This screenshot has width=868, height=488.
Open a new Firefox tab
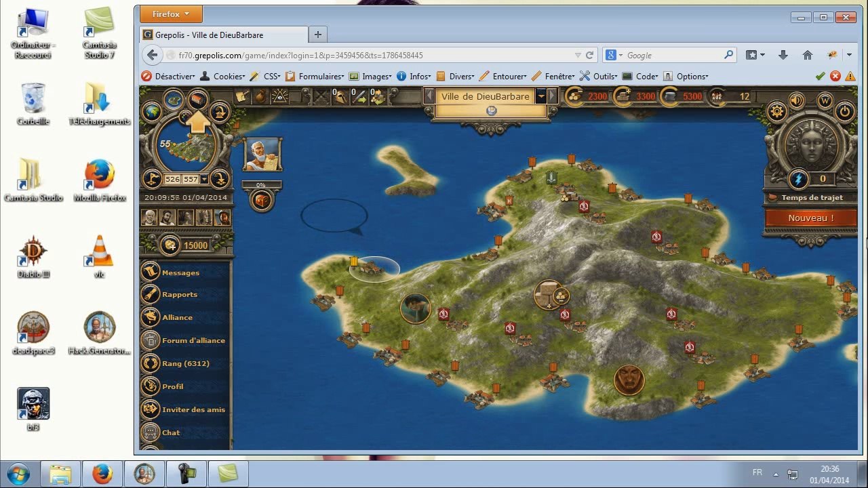(x=317, y=35)
